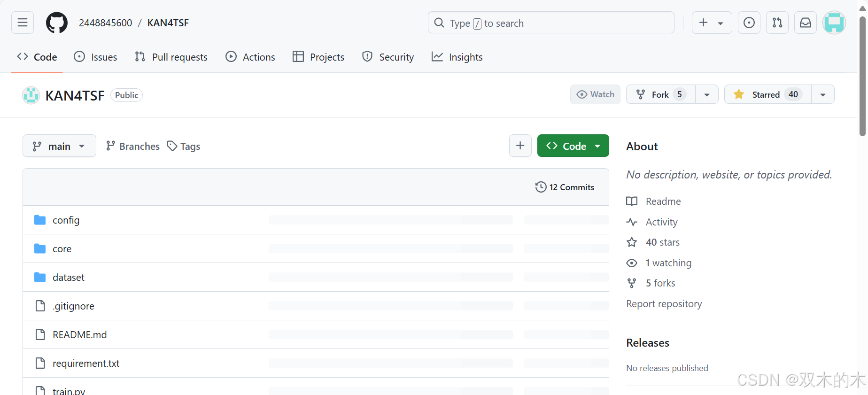Click the requirement.txt file icon
Screen dimensions: 868x395
pyautogui.click(x=40, y=363)
